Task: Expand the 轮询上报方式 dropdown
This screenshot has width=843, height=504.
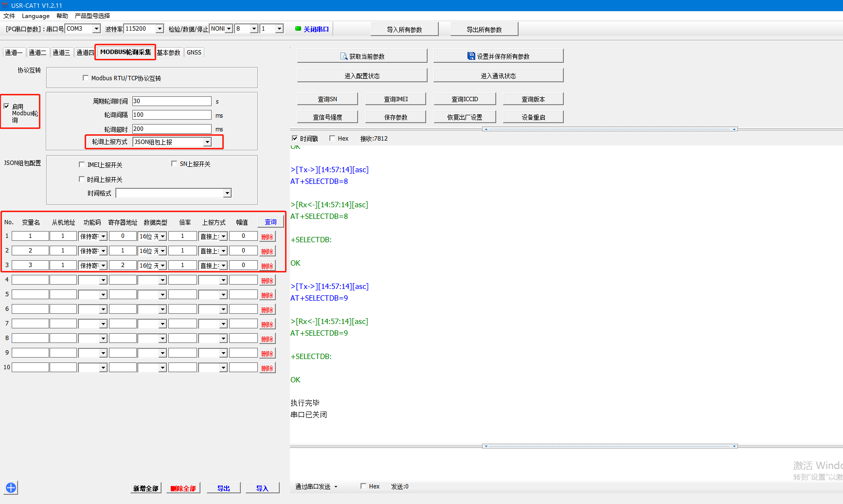Action: tap(207, 142)
